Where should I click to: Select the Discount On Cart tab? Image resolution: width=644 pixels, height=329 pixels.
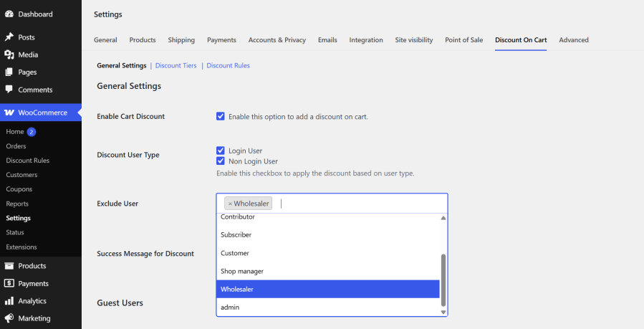tap(521, 40)
